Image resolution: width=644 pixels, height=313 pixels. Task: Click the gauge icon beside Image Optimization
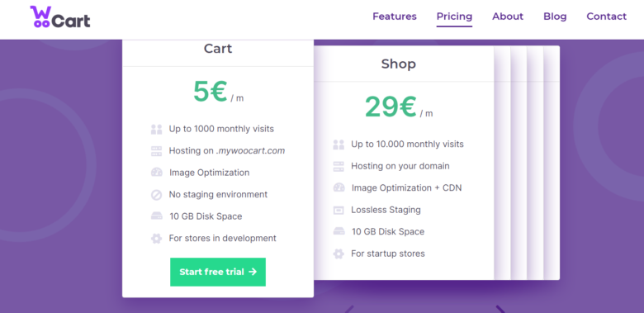click(x=157, y=173)
